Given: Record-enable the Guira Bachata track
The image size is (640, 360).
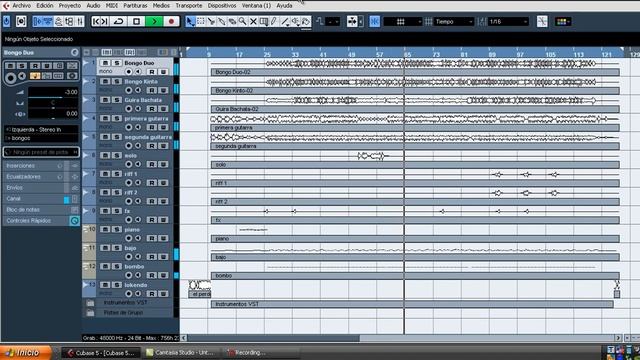Looking at the screenshot, I should (129, 109).
